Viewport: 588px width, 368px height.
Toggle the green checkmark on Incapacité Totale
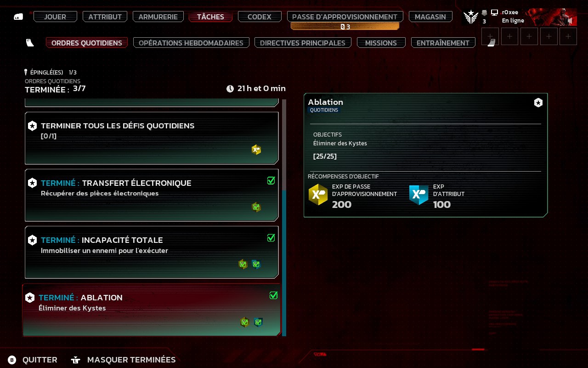point(271,238)
